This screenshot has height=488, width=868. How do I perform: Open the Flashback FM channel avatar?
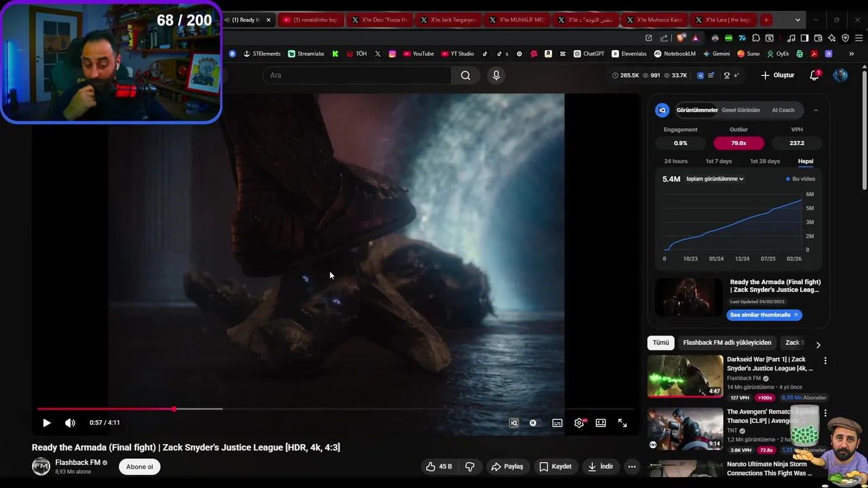click(41, 466)
